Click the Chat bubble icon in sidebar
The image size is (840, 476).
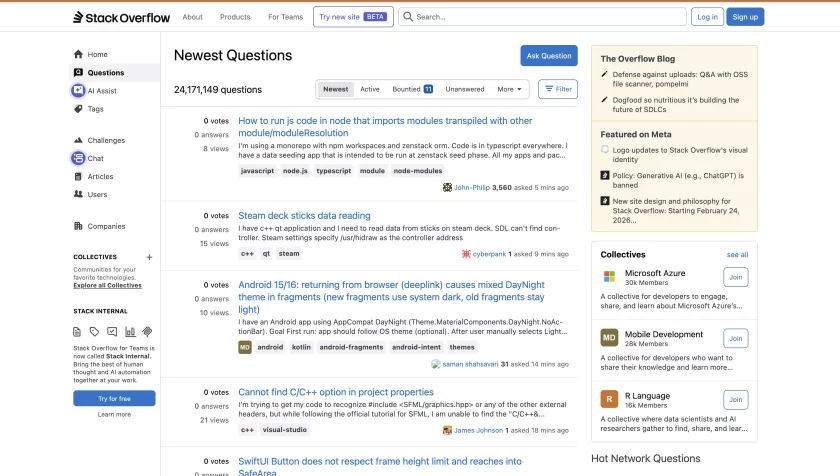(x=78, y=158)
